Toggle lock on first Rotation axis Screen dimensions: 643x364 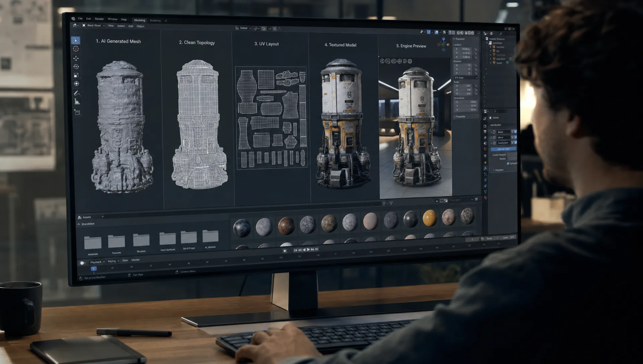[476, 65]
